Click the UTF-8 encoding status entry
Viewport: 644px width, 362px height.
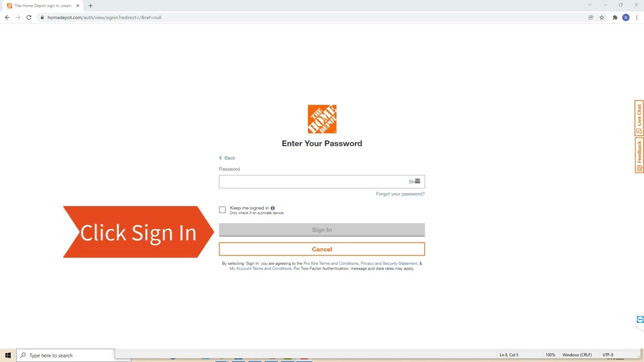[608, 355]
